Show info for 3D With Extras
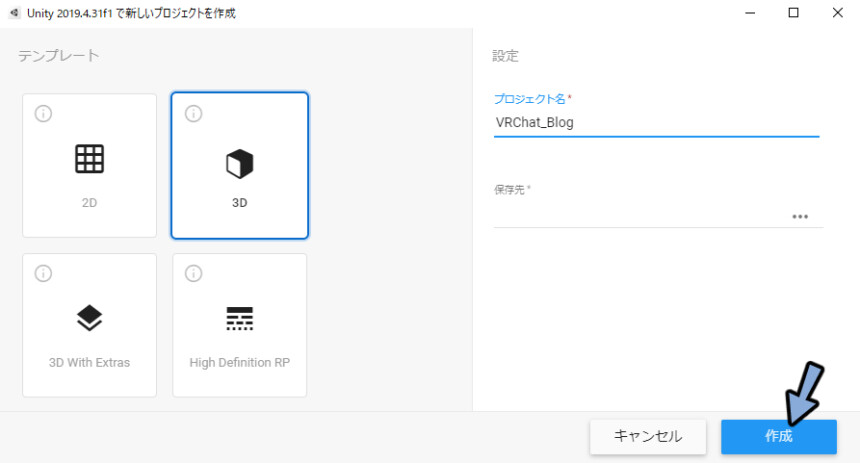 point(43,273)
